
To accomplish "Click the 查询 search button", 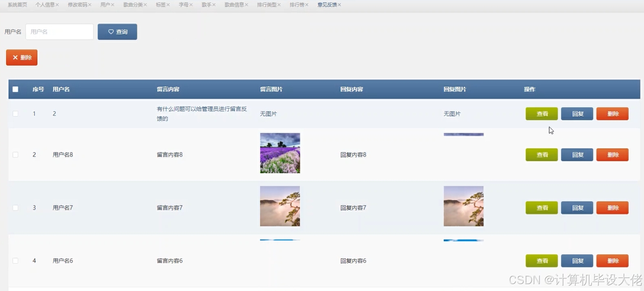I will (x=117, y=32).
